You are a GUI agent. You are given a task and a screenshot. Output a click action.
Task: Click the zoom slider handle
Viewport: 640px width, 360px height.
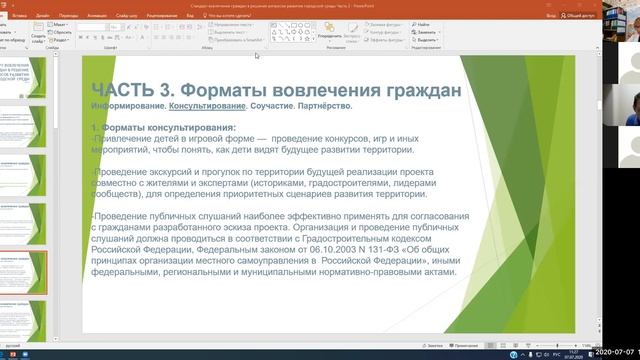coord(557,346)
